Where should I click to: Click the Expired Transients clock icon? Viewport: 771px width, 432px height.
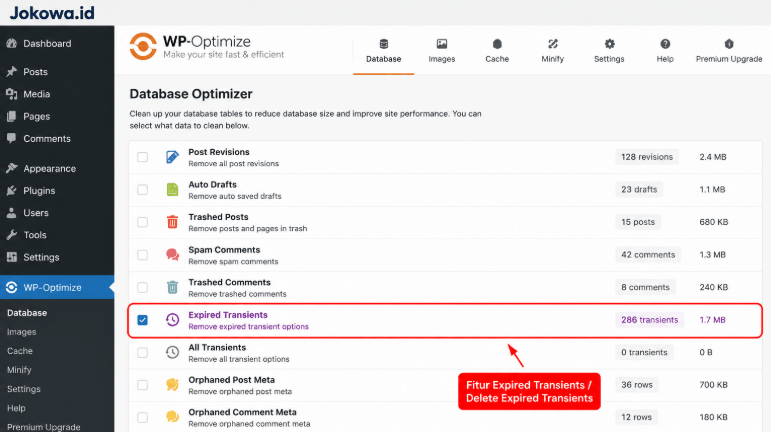172,320
